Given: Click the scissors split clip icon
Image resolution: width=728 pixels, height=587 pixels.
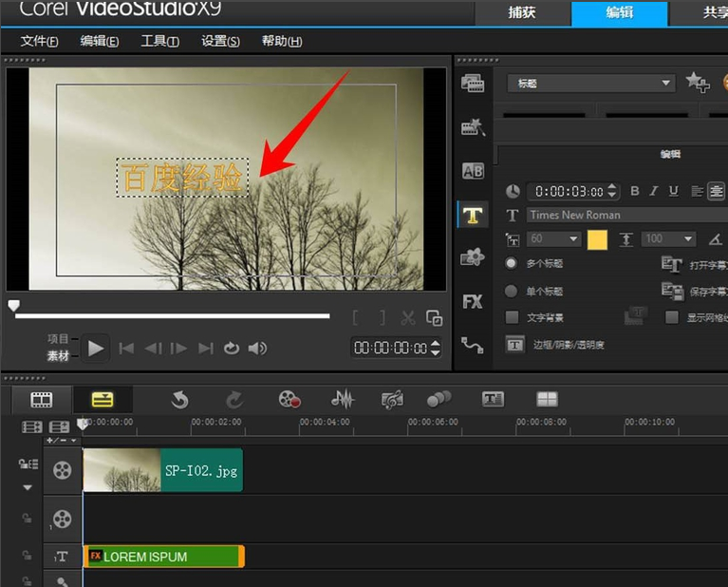Looking at the screenshot, I should (408, 318).
